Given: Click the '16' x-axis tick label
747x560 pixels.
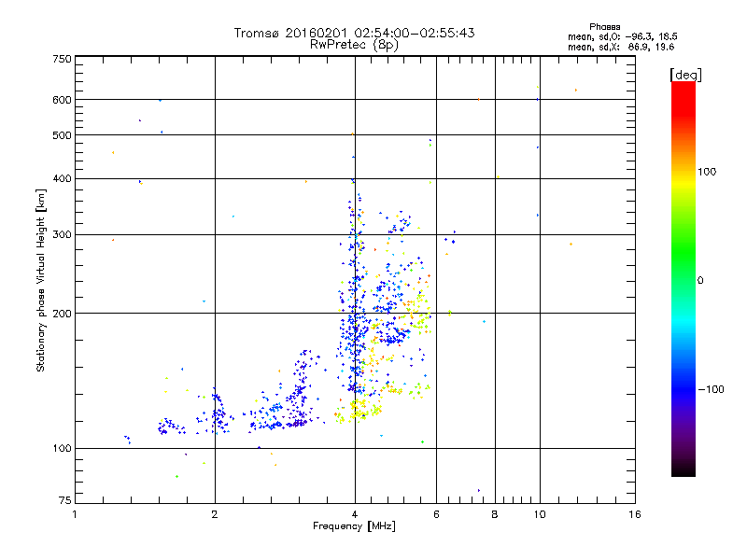Looking at the screenshot, I should coord(635,514).
